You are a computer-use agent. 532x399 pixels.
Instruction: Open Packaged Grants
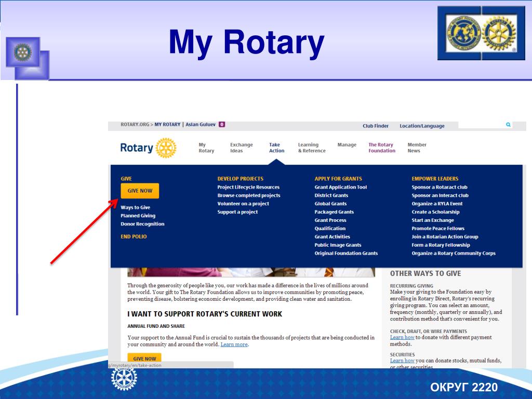(x=334, y=212)
